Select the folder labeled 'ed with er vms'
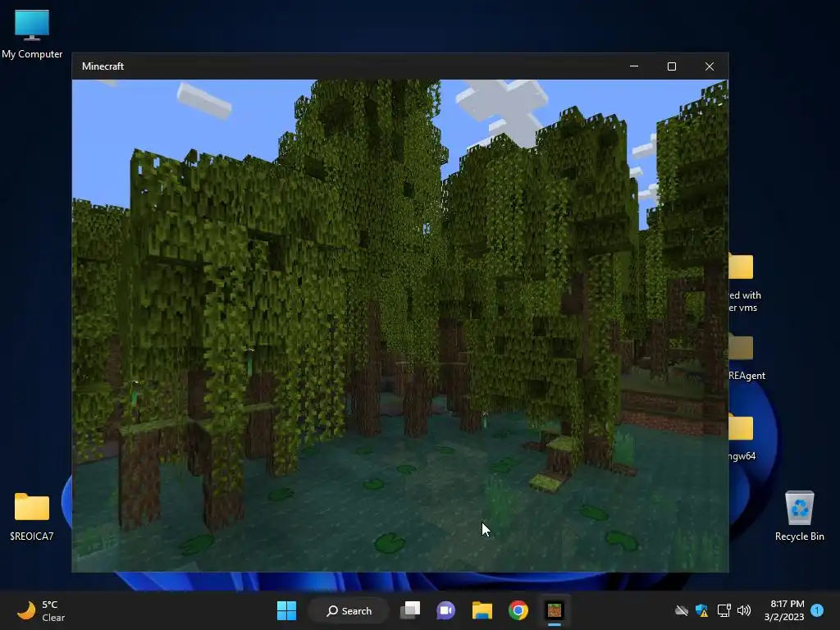 coord(745,284)
